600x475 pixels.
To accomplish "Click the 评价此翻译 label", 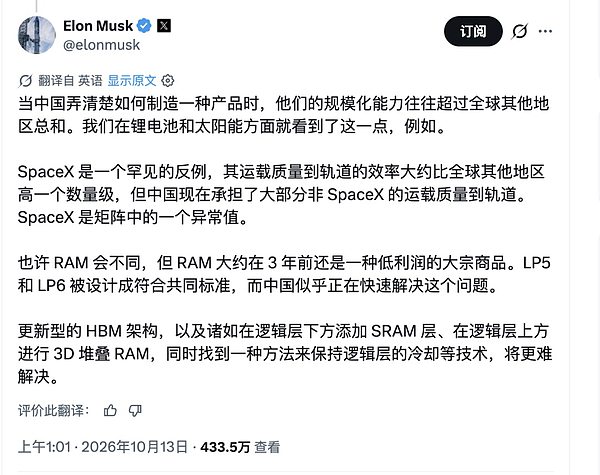I will pos(54,411).
